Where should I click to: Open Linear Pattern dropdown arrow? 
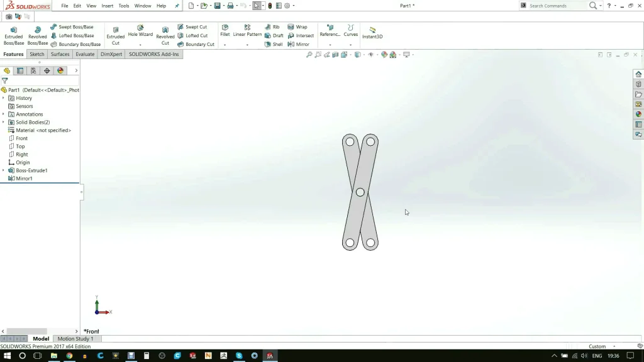click(247, 45)
